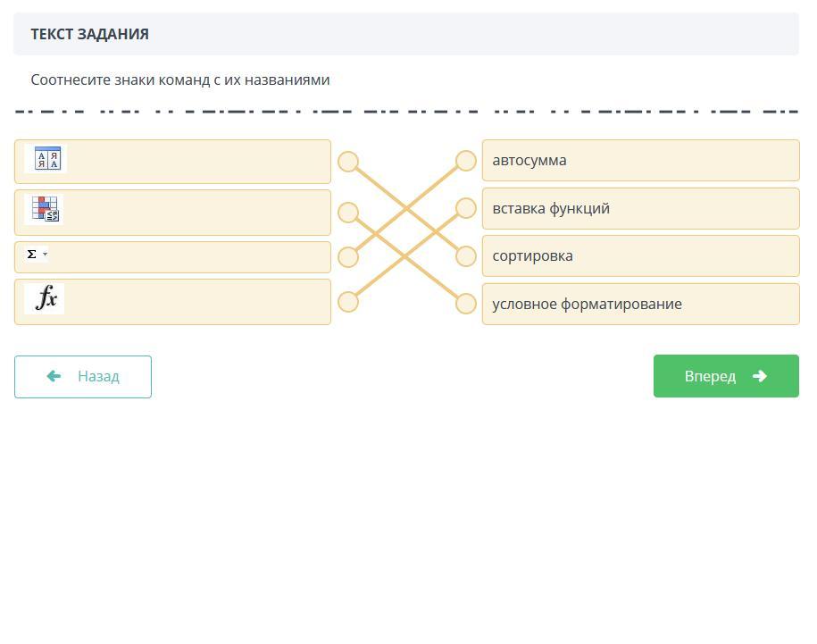The image size is (817, 644).
Task: Click the fx insert function icon
Action: pyautogui.click(x=46, y=299)
